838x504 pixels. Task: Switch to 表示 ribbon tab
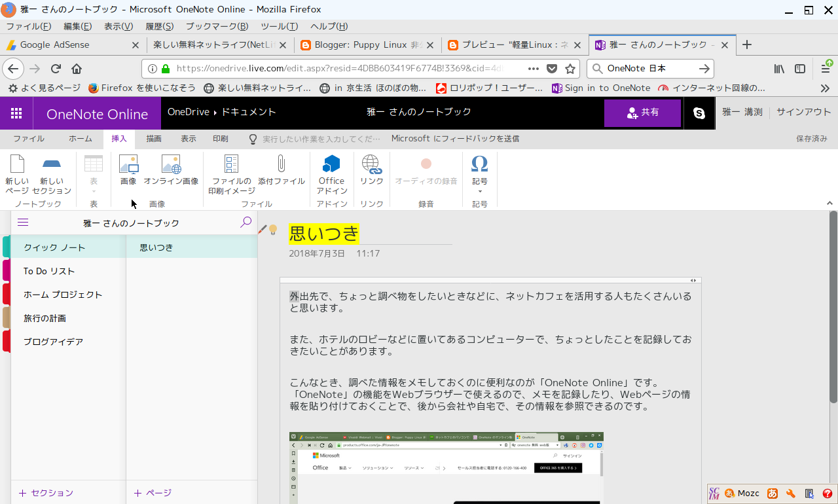(x=189, y=139)
